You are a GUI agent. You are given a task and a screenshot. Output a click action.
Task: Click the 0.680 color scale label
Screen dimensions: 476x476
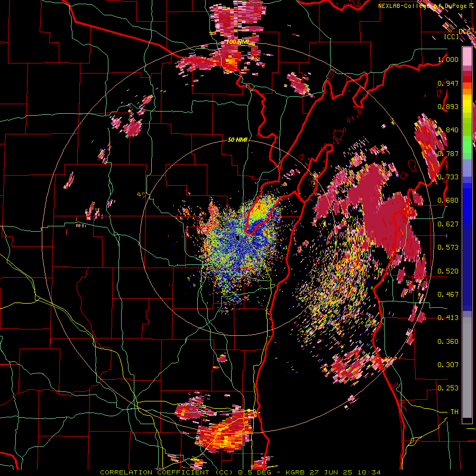point(448,200)
